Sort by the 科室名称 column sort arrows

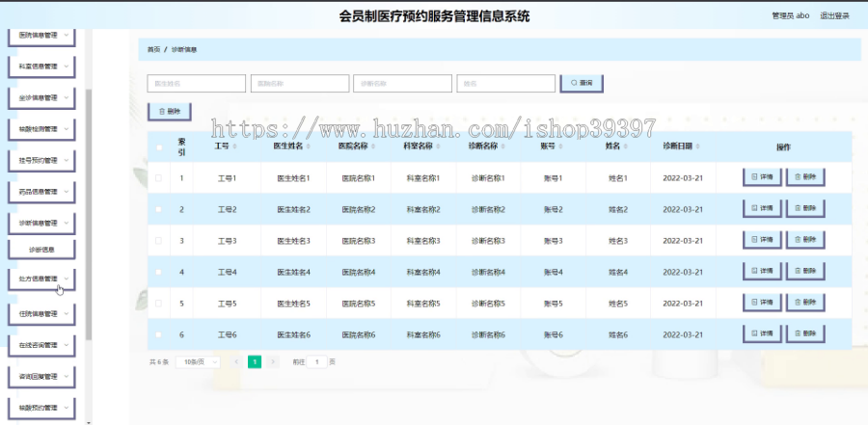437,146
